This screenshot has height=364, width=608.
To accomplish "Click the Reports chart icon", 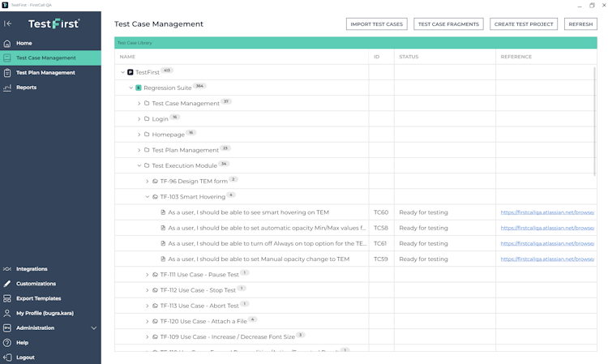I will [7, 88].
